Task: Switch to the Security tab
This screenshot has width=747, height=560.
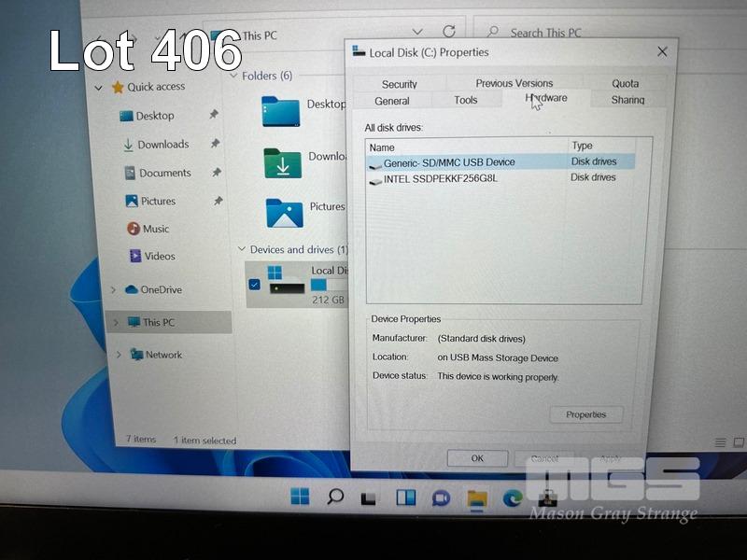Action: point(399,84)
